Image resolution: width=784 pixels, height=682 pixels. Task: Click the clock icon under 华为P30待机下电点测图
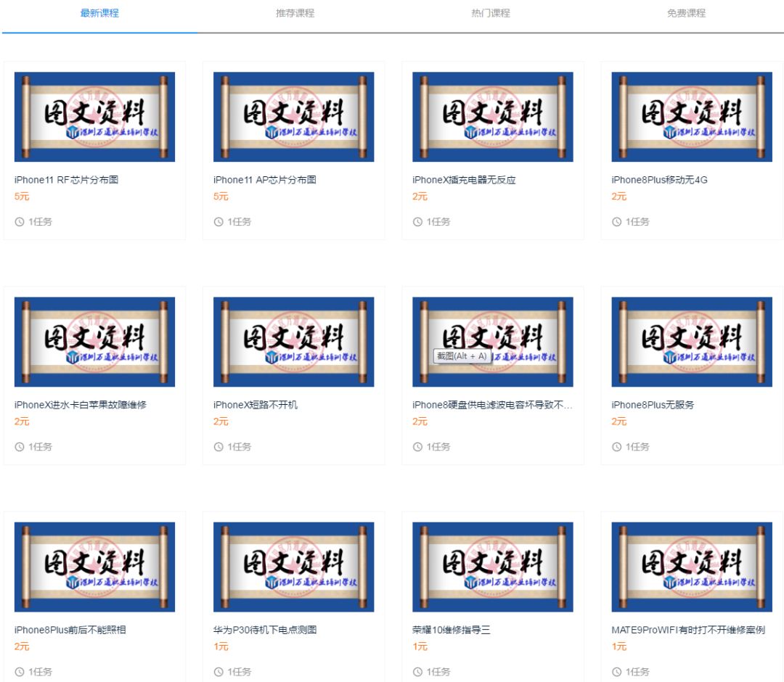tap(219, 672)
